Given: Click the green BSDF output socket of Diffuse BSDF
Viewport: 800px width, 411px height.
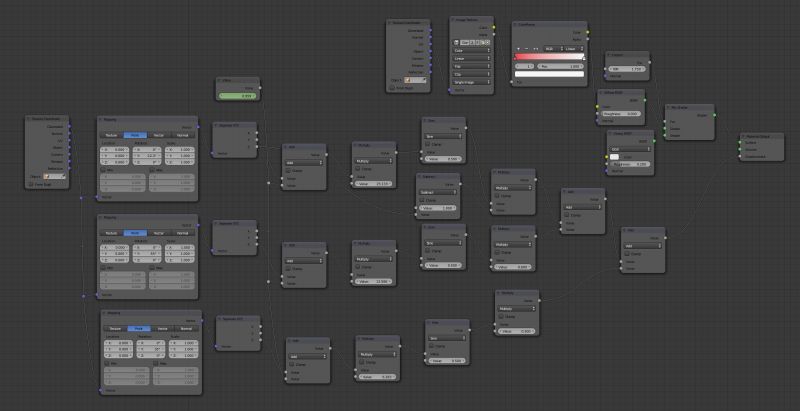Looking at the screenshot, I should click(x=645, y=100).
